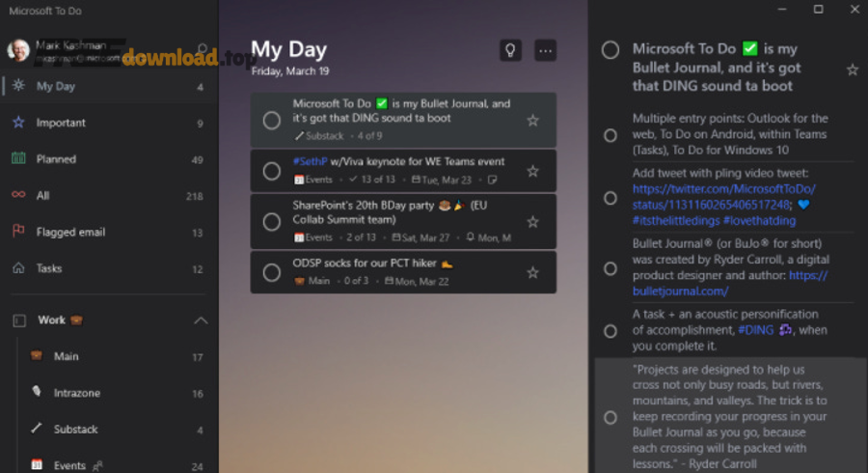Collapse the Work group chevron

tap(201, 320)
